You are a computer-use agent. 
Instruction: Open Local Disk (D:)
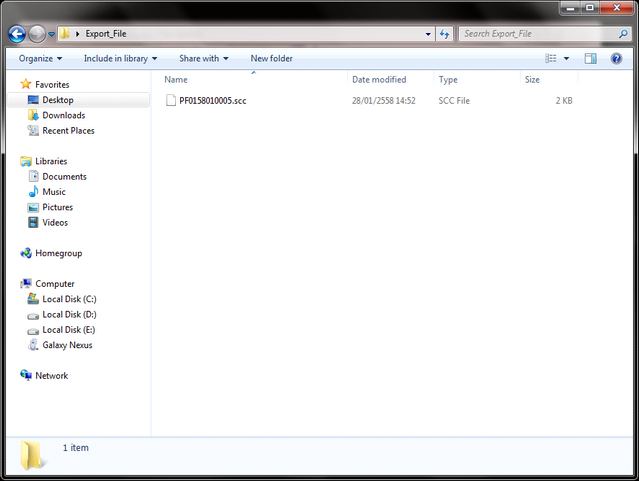tap(69, 315)
